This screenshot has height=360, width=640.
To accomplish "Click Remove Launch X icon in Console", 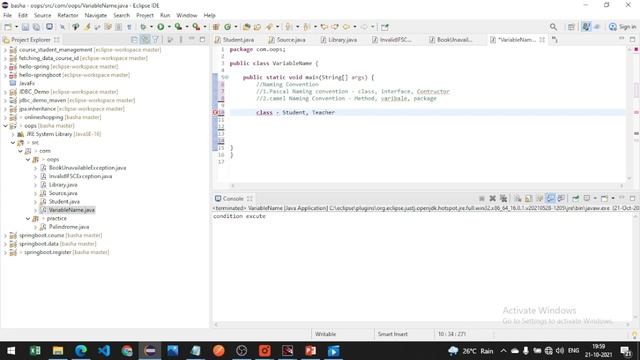I will [493, 198].
